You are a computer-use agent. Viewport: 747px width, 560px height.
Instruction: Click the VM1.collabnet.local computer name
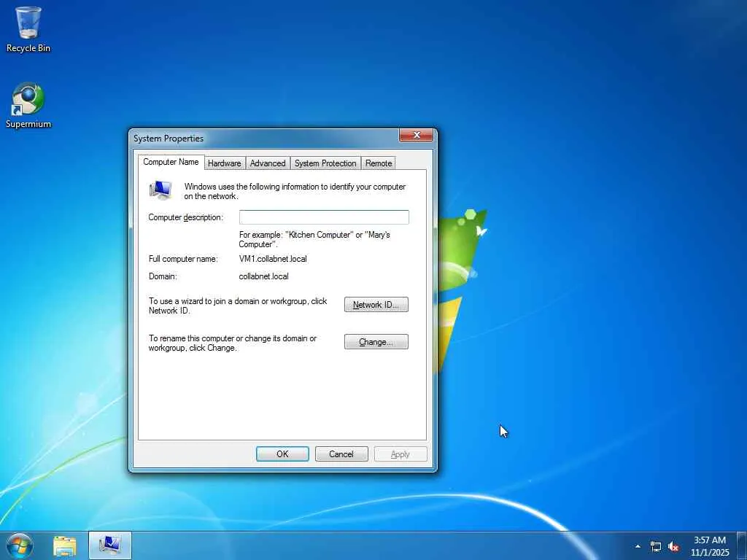click(x=273, y=259)
